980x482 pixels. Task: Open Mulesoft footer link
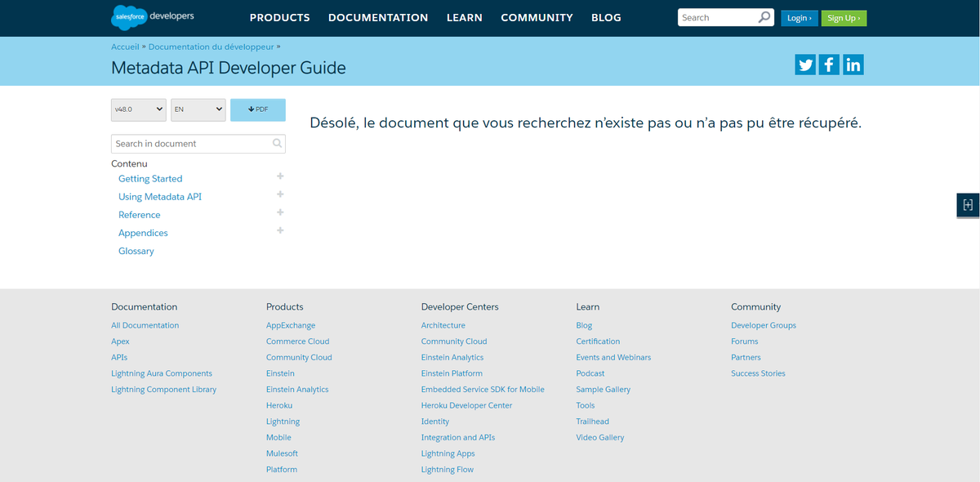tap(282, 453)
